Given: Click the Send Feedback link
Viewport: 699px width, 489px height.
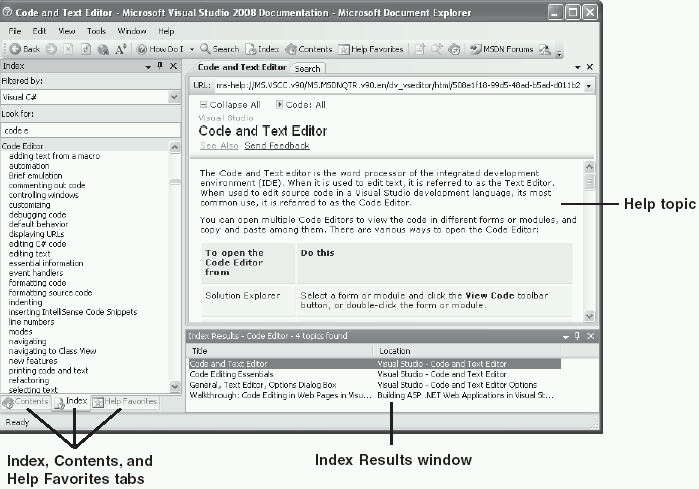Looking at the screenshot, I should pos(277,146).
